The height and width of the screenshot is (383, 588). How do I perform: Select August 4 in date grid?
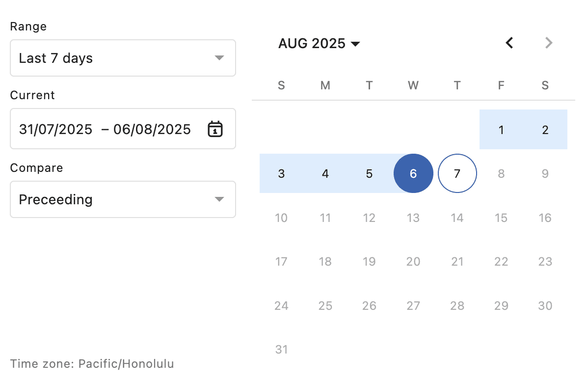pos(325,174)
